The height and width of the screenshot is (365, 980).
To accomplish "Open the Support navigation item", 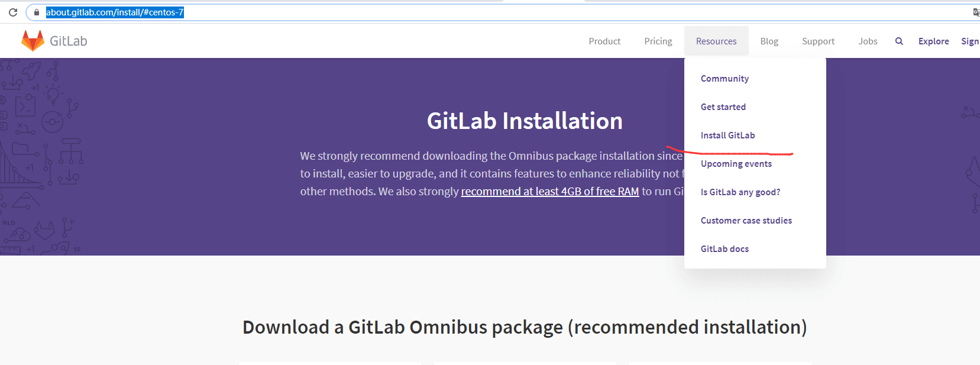I will (x=818, y=41).
